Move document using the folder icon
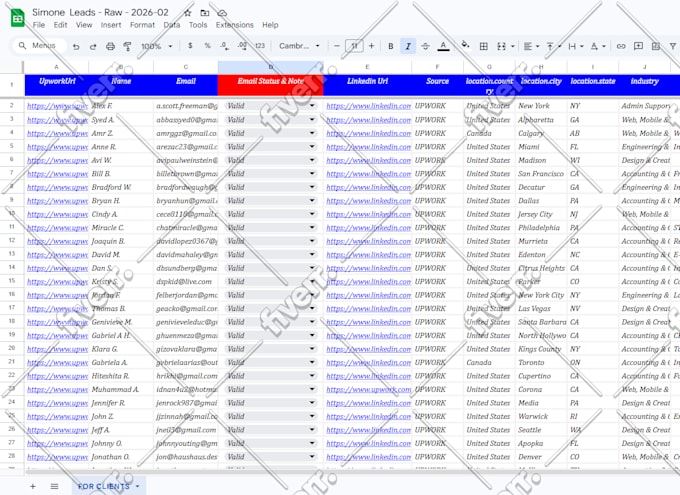The image size is (680, 495). pos(205,13)
